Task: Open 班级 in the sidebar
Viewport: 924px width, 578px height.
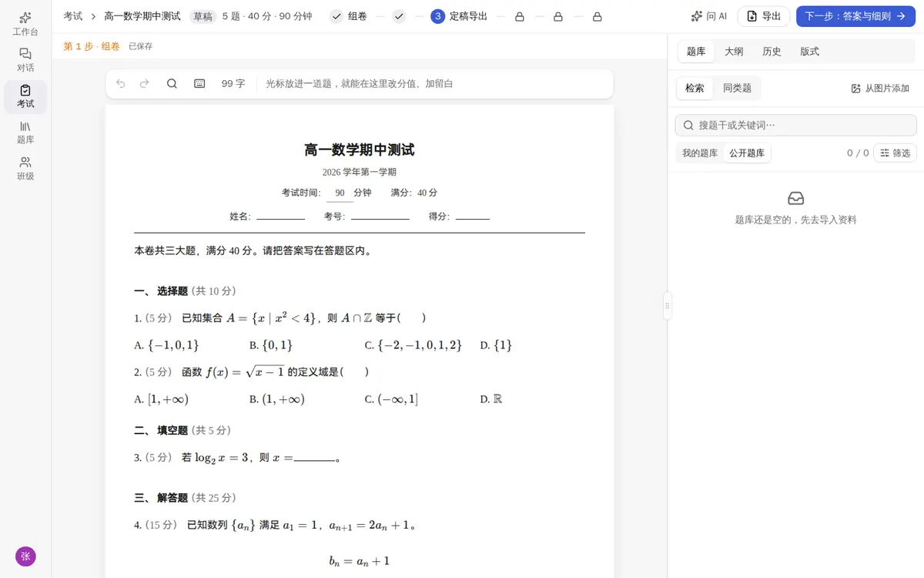Action: coord(25,169)
